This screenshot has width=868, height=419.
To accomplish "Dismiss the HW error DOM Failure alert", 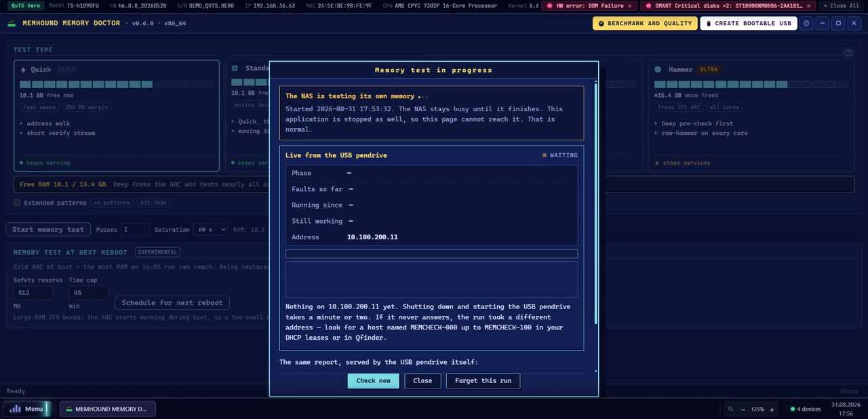I will click(x=629, y=5).
